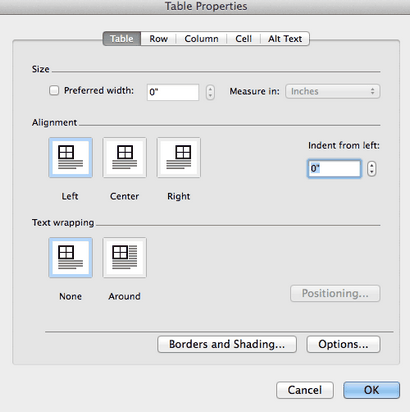Set text wrapping to None icon
410x412 pixels.
point(70,258)
